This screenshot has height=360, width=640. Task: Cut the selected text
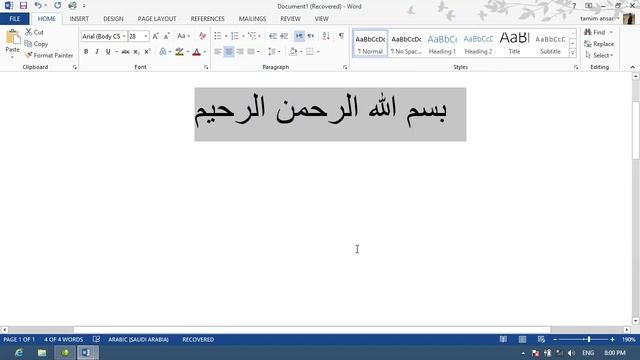pyautogui.click(x=34, y=32)
